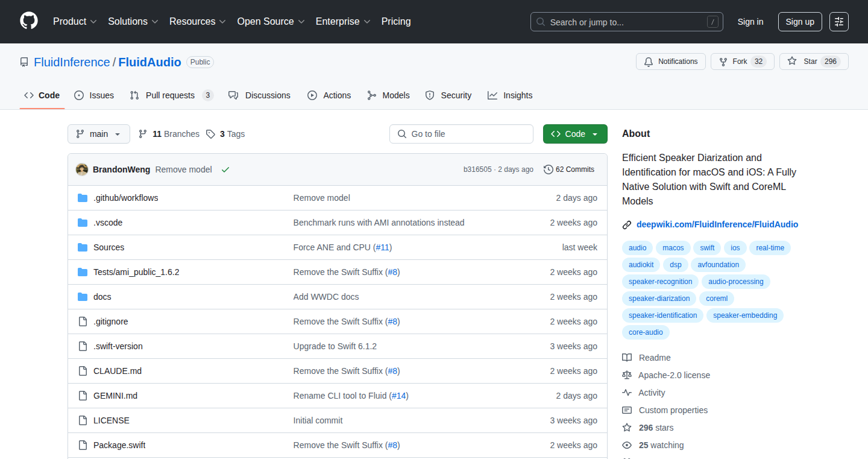868x459 pixels.
Task: Open pull request #11 link
Action: point(383,247)
